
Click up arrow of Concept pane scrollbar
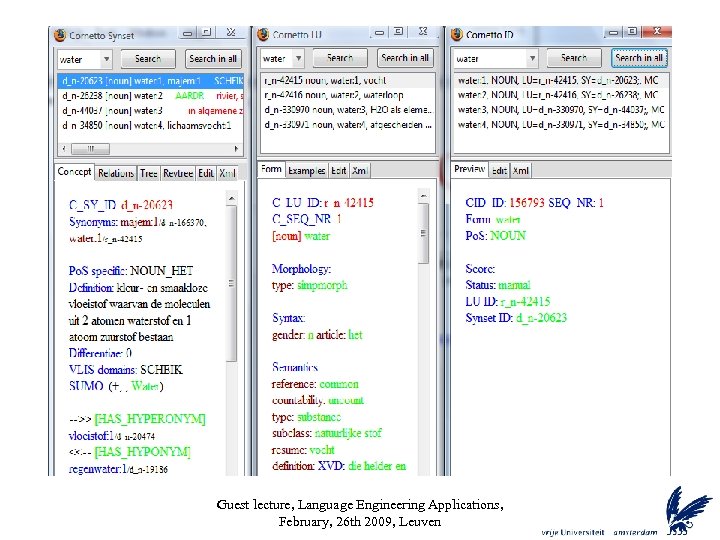pyautogui.click(x=232, y=199)
